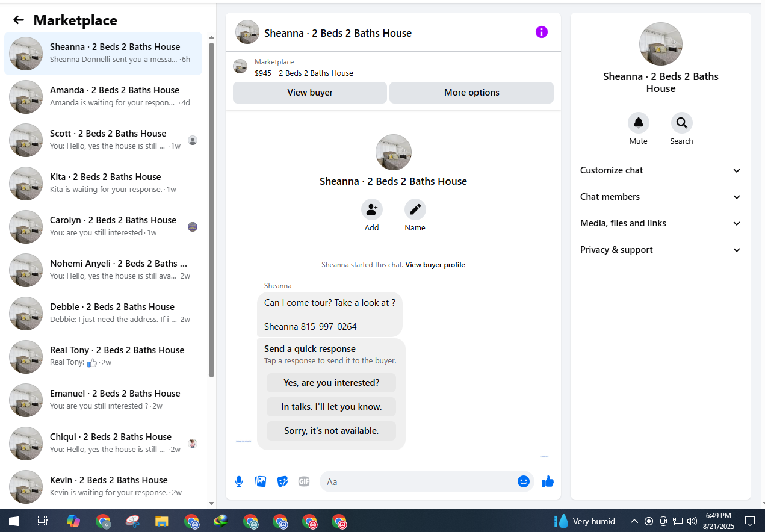The width and height of the screenshot is (765, 532).
Task: Send 'In talks. I'll let you know.' response
Action: 332,407
